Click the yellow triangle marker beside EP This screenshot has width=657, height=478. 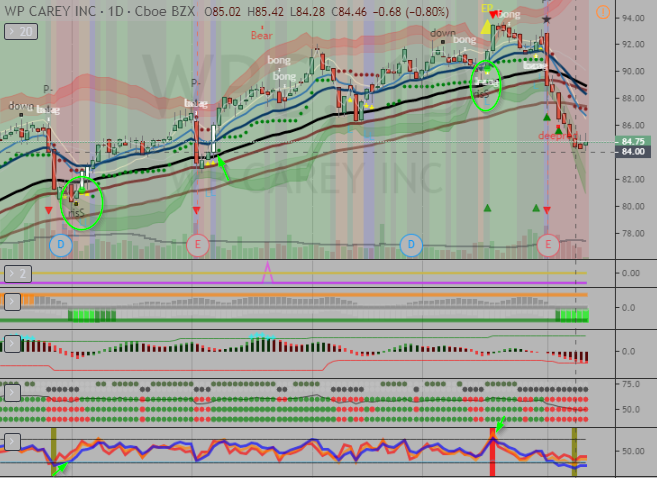[x=486, y=27]
